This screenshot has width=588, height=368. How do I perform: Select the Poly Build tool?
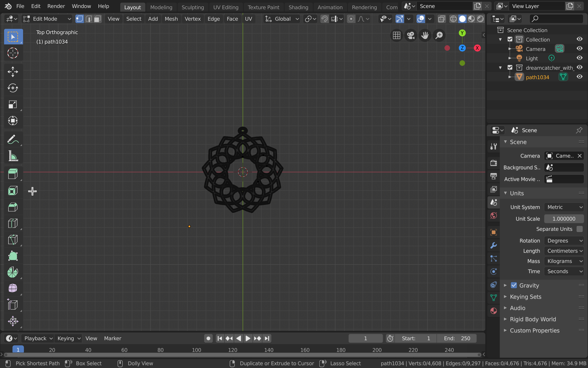pos(13,256)
